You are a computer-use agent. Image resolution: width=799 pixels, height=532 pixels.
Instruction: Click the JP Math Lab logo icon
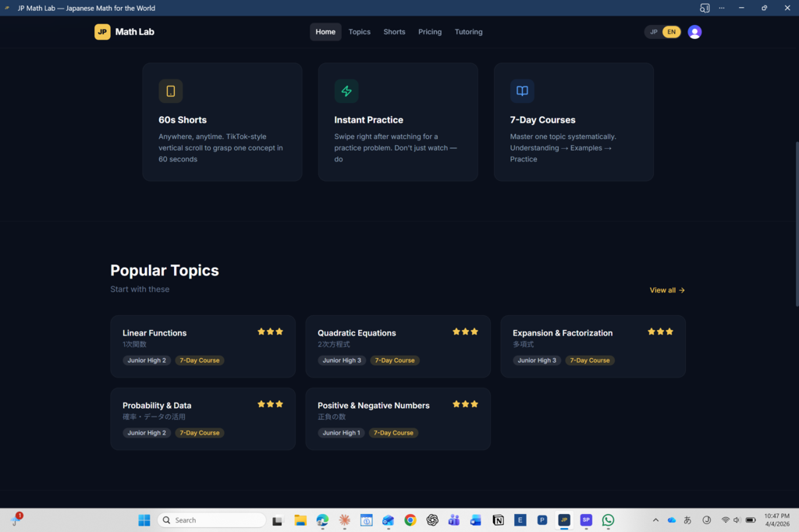click(x=102, y=32)
